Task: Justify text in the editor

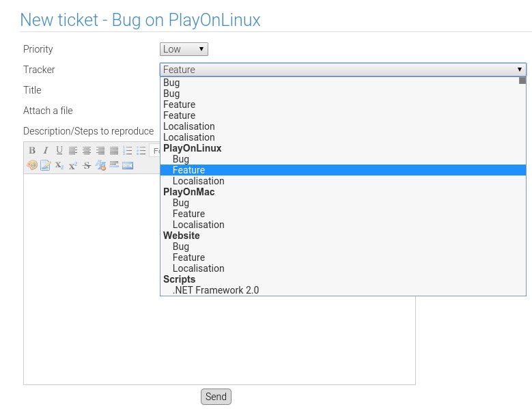Action: tap(114, 150)
